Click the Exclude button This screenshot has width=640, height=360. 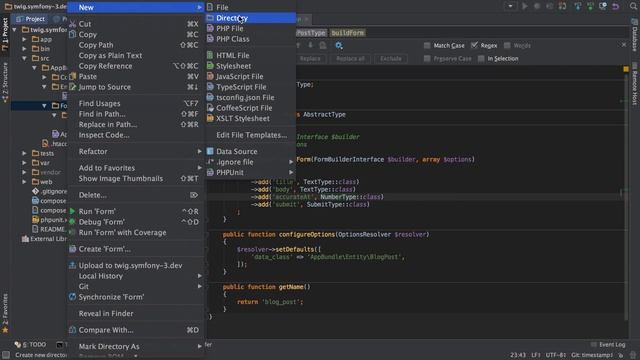click(x=391, y=59)
